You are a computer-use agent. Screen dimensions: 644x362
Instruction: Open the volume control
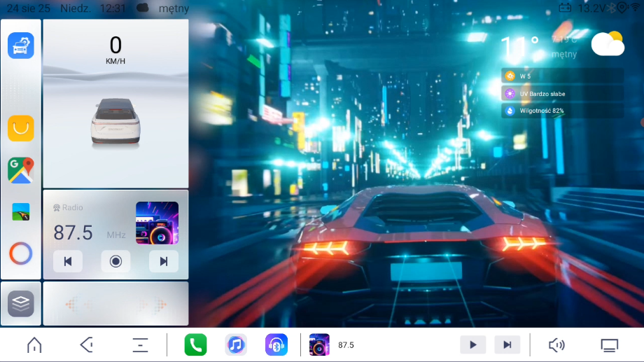(x=557, y=345)
